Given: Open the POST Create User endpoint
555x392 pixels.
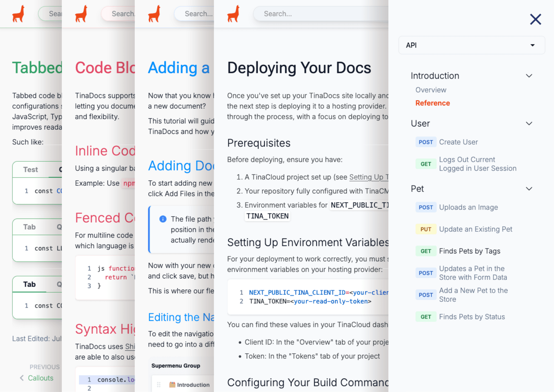Looking at the screenshot, I should tap(458, 142).
